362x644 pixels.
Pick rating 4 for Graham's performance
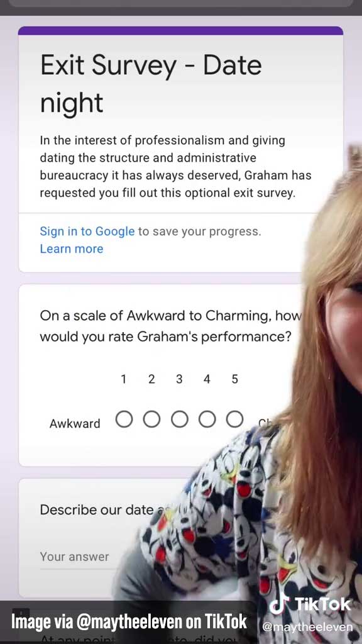tap(207, 419)
